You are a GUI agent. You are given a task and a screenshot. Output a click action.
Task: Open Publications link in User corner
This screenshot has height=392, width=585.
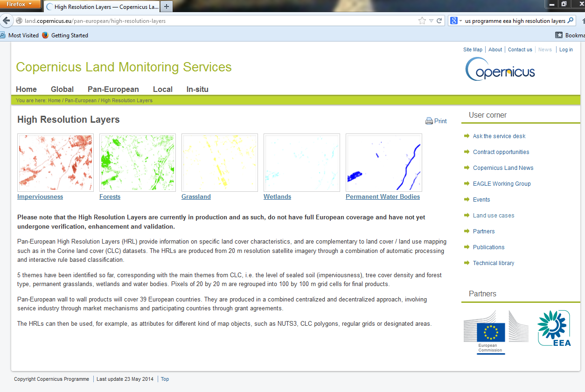pos(488,247)
